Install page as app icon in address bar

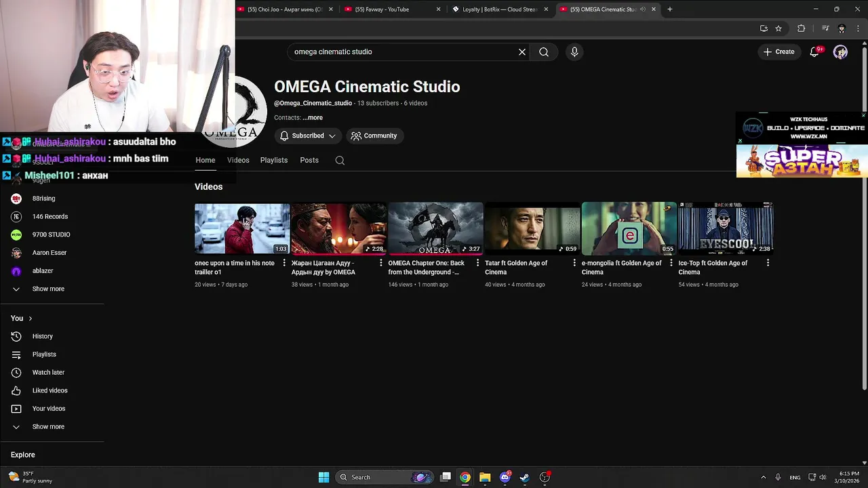pyautogui.click(x=764, y=28)
